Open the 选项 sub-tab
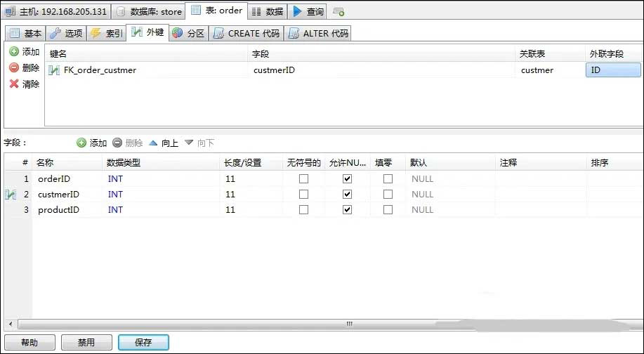644x354 pixels. pyautogui.click(x=66, y=33)
